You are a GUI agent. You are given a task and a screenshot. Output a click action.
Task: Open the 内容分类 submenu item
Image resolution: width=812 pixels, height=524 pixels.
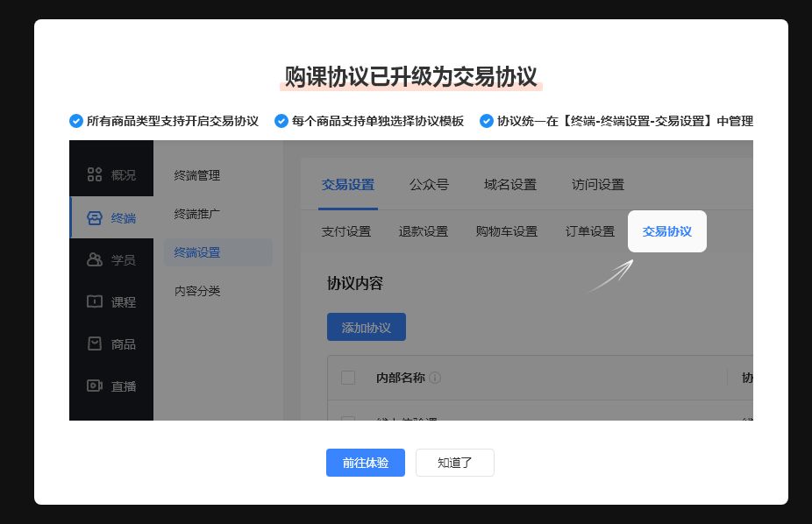coord(196,291)
